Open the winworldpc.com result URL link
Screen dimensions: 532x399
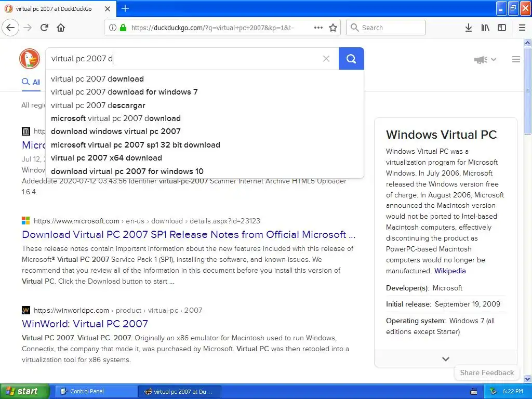pos(118,310)
